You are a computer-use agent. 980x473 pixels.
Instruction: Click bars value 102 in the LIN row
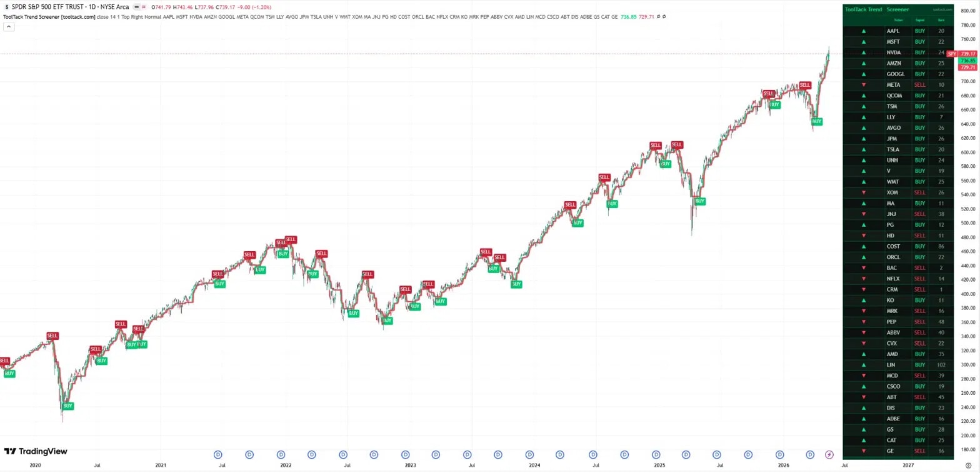tap(941, 365)
